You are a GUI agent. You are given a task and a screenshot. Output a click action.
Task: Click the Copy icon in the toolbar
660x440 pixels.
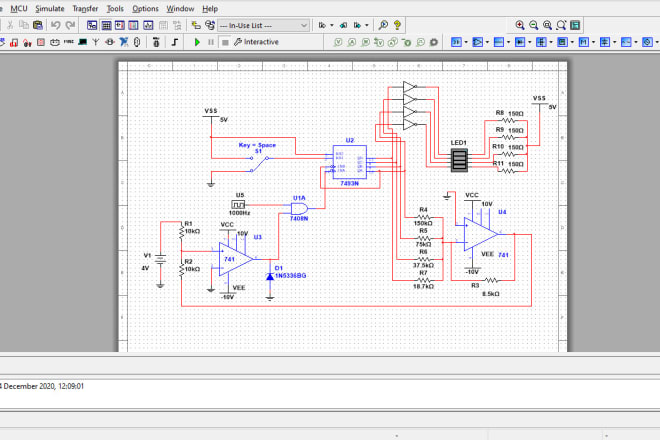pos(24,25)
